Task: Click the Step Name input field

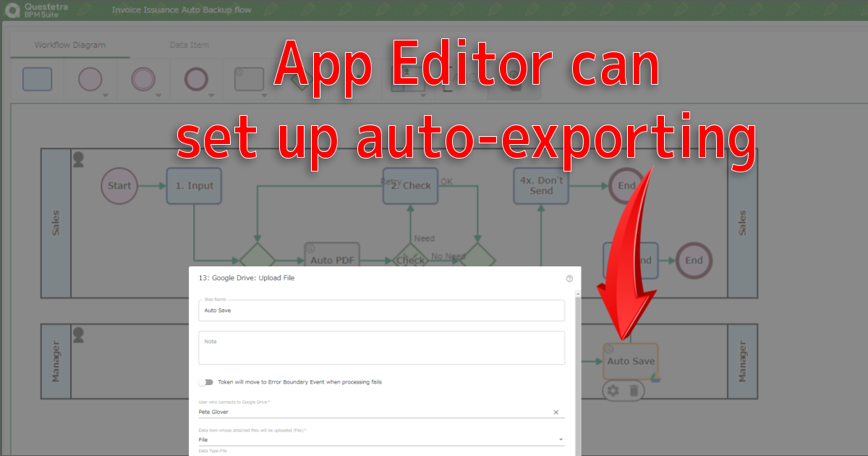Action: click(x=381, y=311)
